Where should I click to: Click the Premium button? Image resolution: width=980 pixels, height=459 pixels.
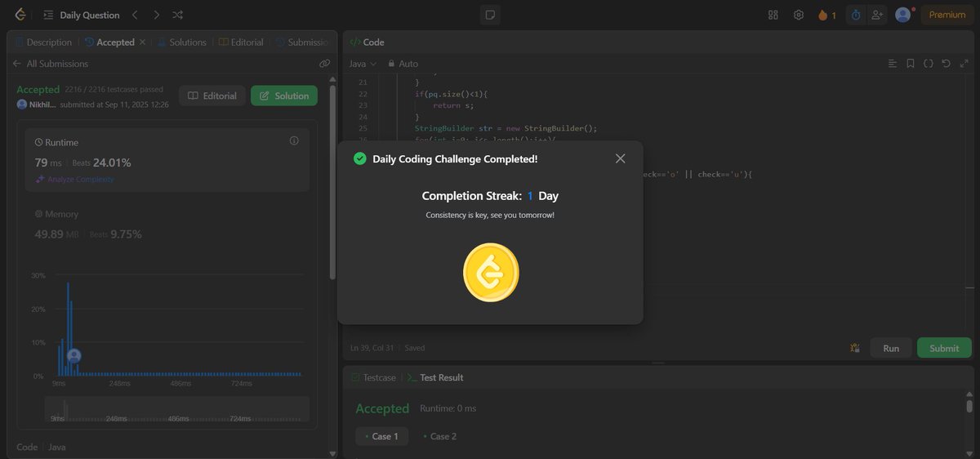coord(947,15)
